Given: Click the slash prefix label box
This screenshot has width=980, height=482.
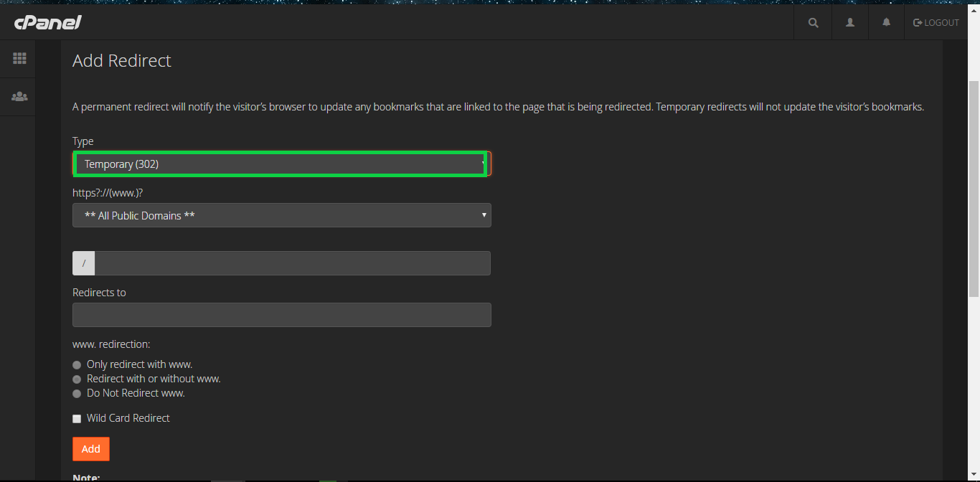Looking at the screenshot, I should pos(83,263).
